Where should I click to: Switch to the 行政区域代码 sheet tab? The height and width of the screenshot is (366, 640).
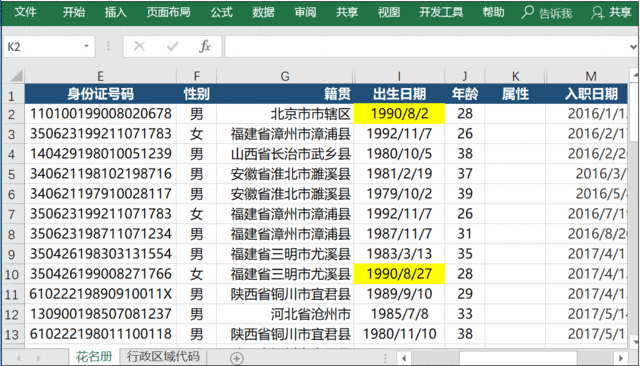pos(163,357)
